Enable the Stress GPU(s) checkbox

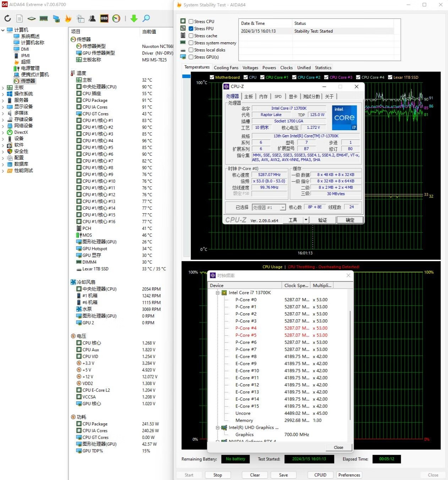pos(191,57)
